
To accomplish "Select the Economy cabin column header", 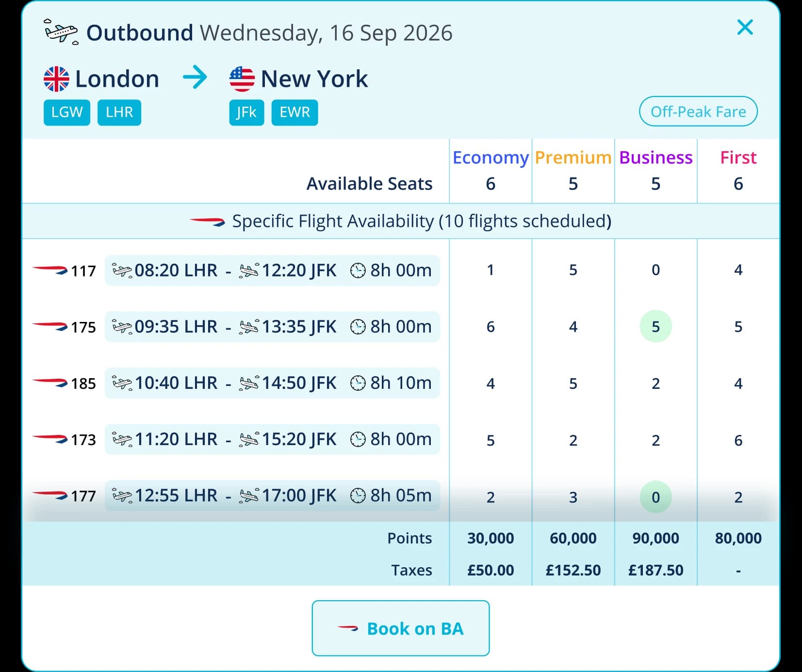I will pos(491,158).
